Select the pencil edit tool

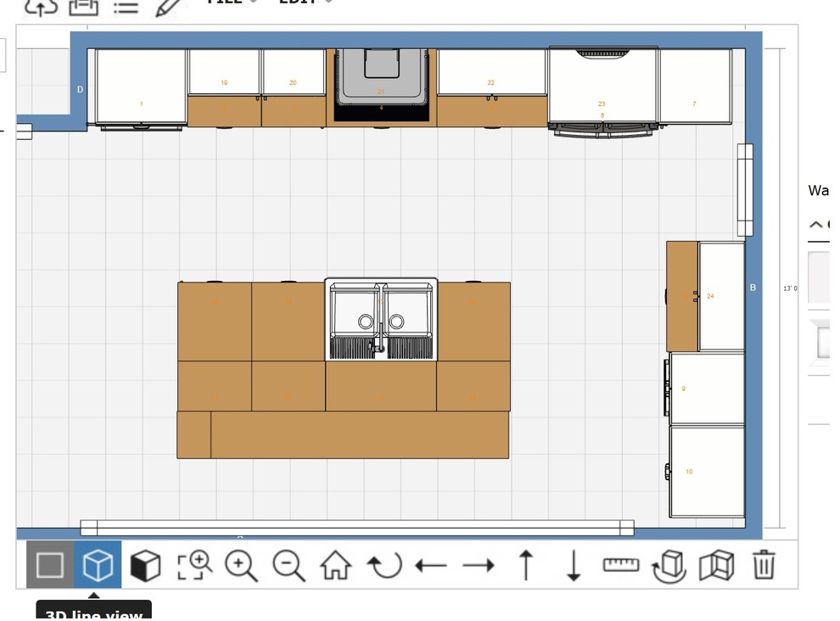(168, 7)
